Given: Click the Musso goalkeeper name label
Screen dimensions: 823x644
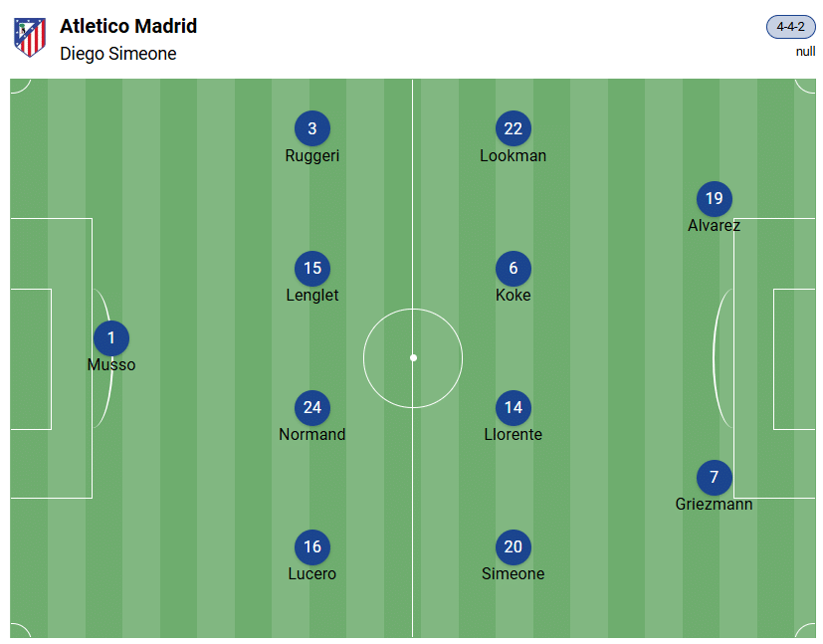Looking at the screenshot, I should tap(111, 364).
